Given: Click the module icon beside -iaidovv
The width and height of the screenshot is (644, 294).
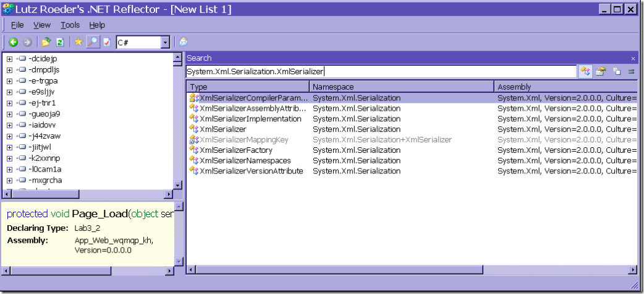Looking at the screenshot, I should pyautogui.click(x=21, y=125).
